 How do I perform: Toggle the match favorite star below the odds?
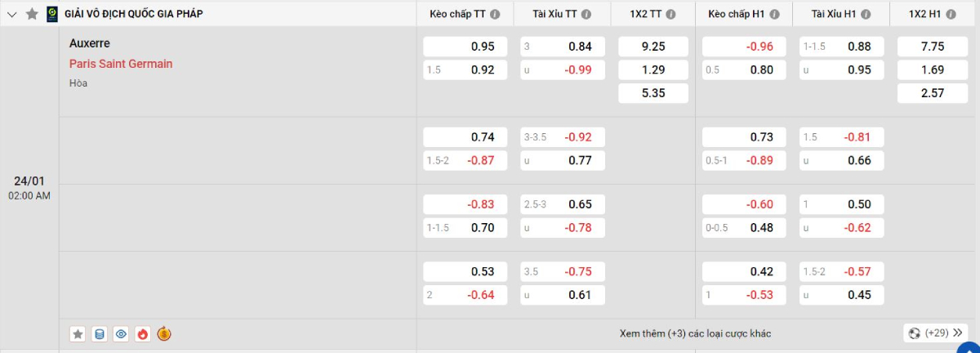point(78,333)
